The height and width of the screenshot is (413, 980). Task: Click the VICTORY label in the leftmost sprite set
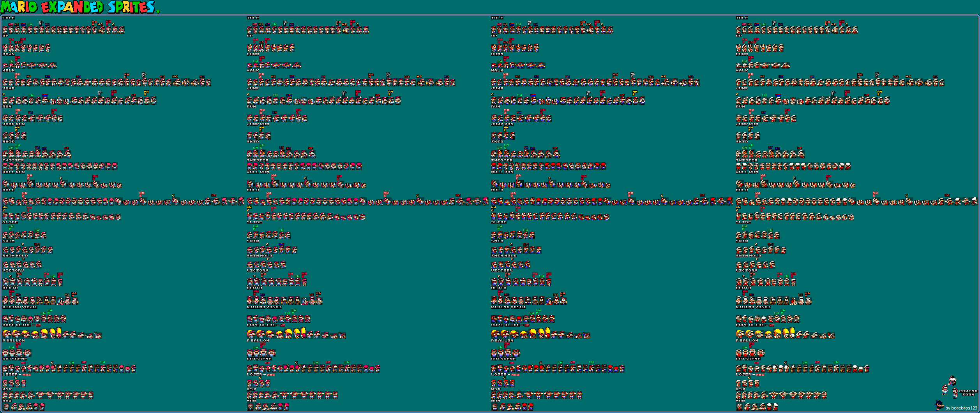[x=13, y=270]
